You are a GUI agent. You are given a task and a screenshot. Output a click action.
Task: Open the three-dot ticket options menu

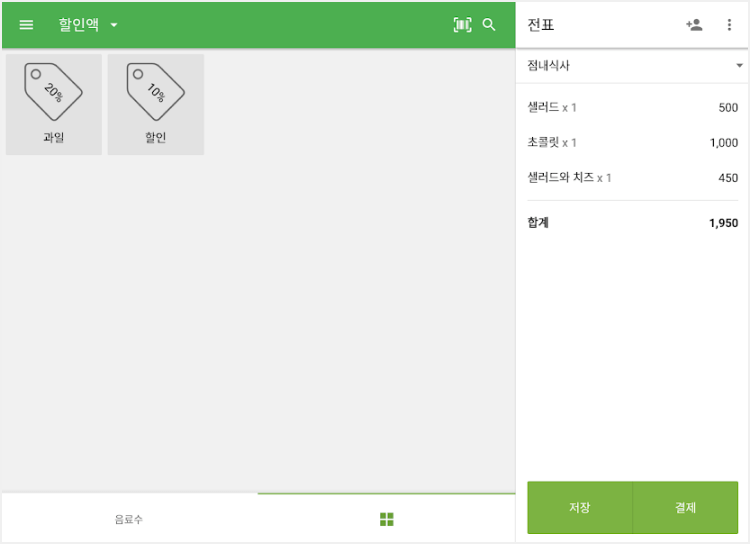pos(729,25)
